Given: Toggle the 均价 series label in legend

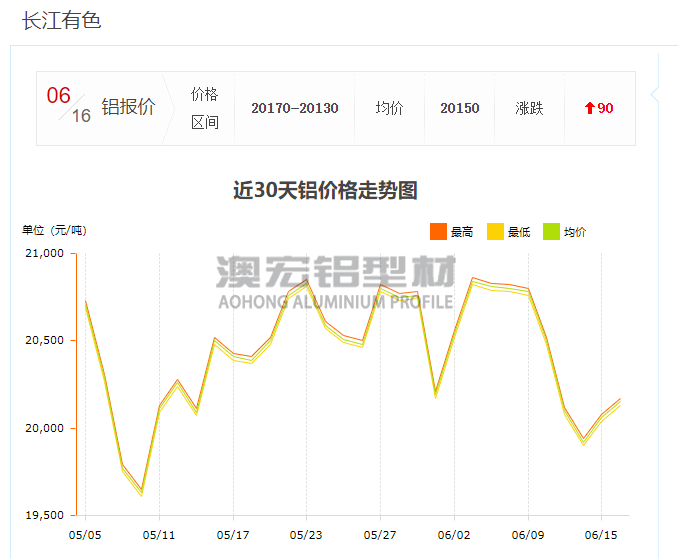Looking at the screenshot, I should point(575,232).
